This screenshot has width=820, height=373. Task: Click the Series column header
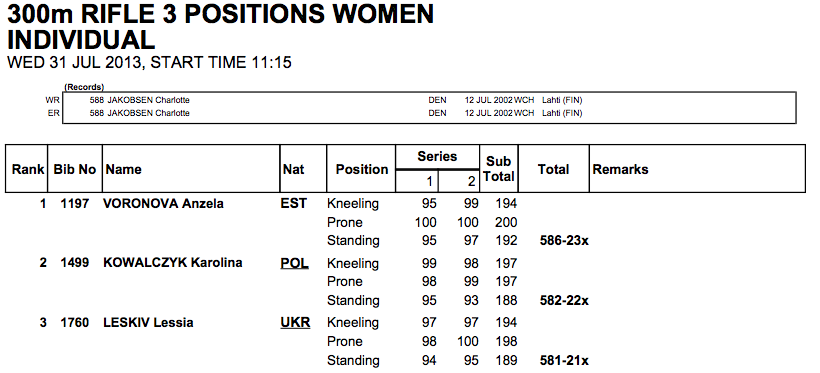[x=437, y=156]
